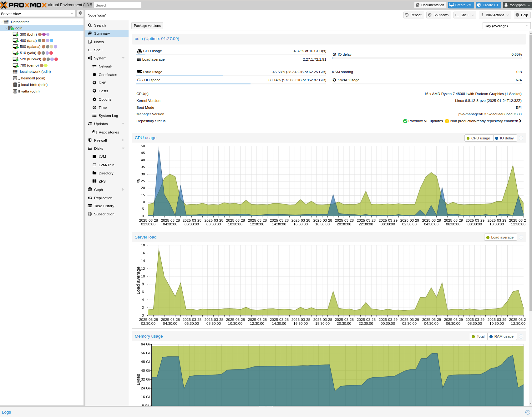Click the top Search input field
Viewport: 532px width, 417px height.
(x=117, y=5)
